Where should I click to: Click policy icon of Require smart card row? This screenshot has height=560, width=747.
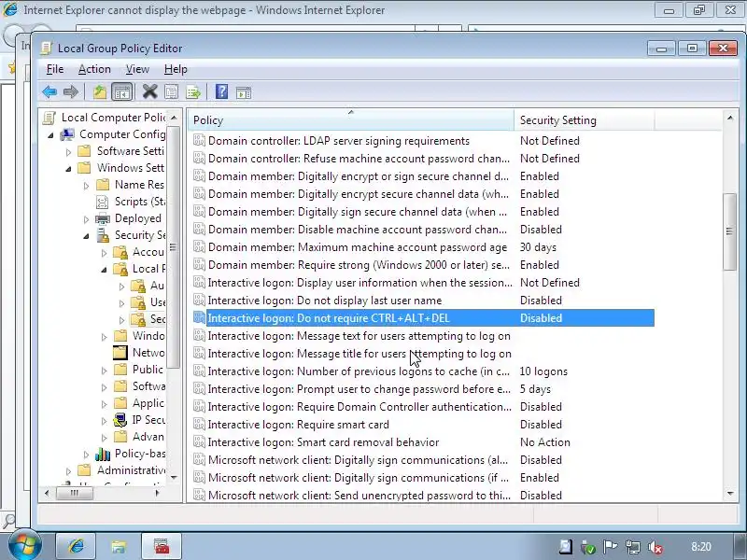tap(199, 425)
